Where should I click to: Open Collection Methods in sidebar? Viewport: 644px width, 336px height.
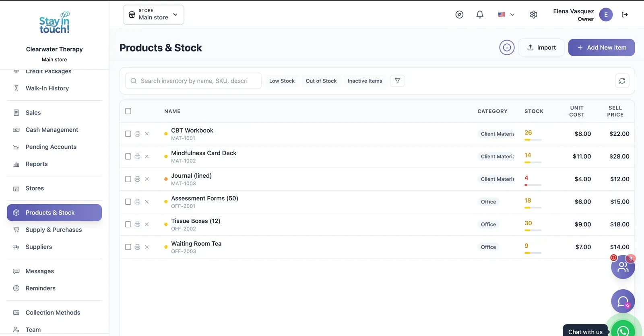pos(54,313)
